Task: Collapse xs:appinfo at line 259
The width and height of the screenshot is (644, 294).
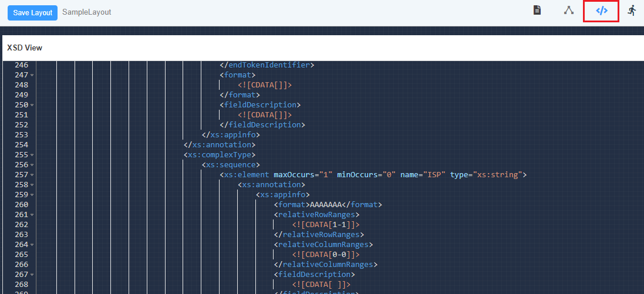Action: tap(32, 195)
